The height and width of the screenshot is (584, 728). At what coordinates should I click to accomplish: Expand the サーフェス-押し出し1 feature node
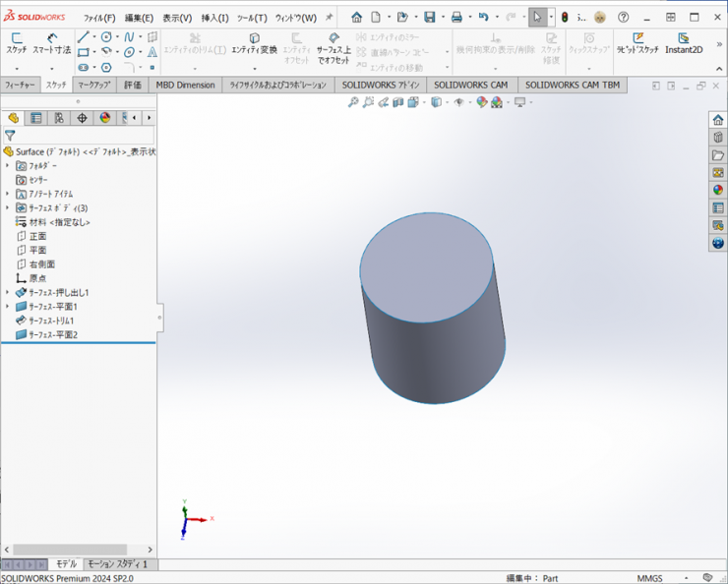click(x=8, y=293)
